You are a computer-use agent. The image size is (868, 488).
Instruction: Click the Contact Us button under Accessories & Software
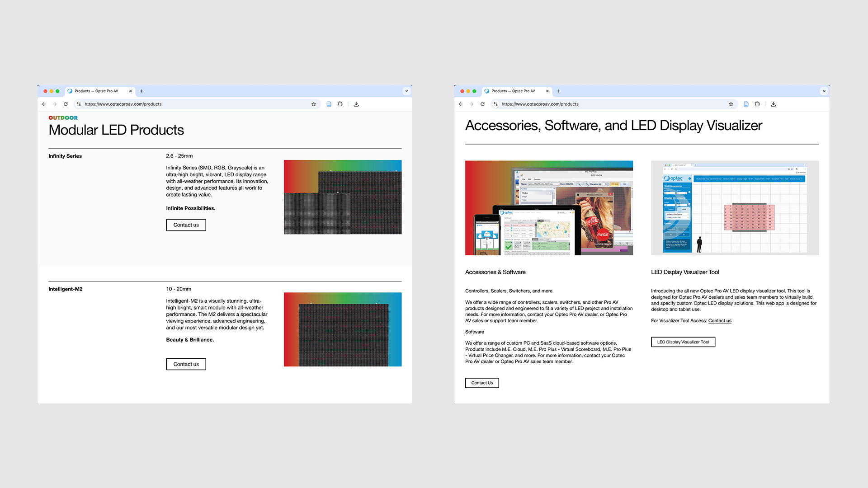click(482, 383)
